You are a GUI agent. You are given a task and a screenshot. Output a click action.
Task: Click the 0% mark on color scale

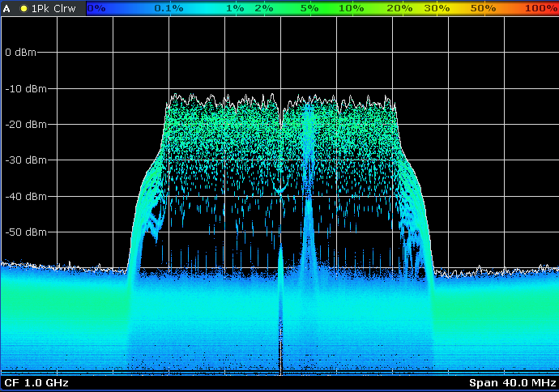[x=96, y=7]
